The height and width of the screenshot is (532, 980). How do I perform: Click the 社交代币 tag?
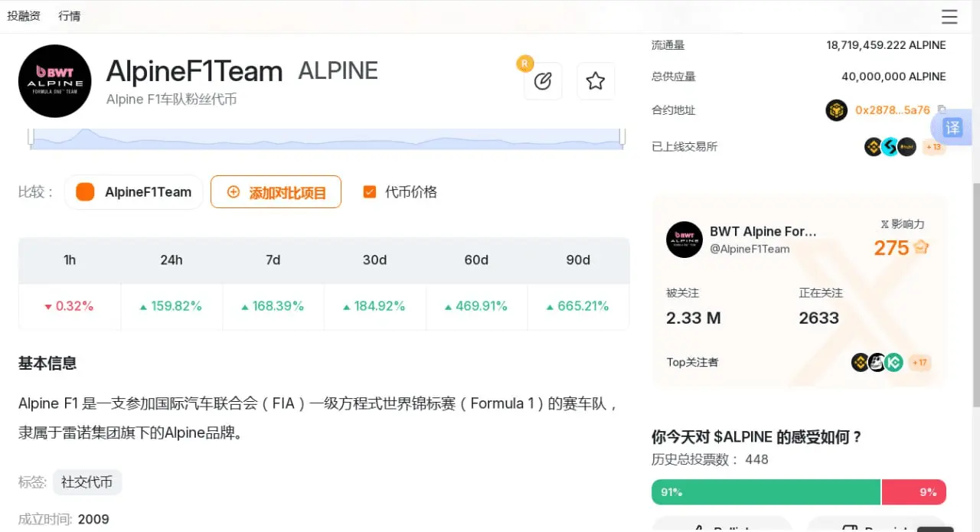87,482
